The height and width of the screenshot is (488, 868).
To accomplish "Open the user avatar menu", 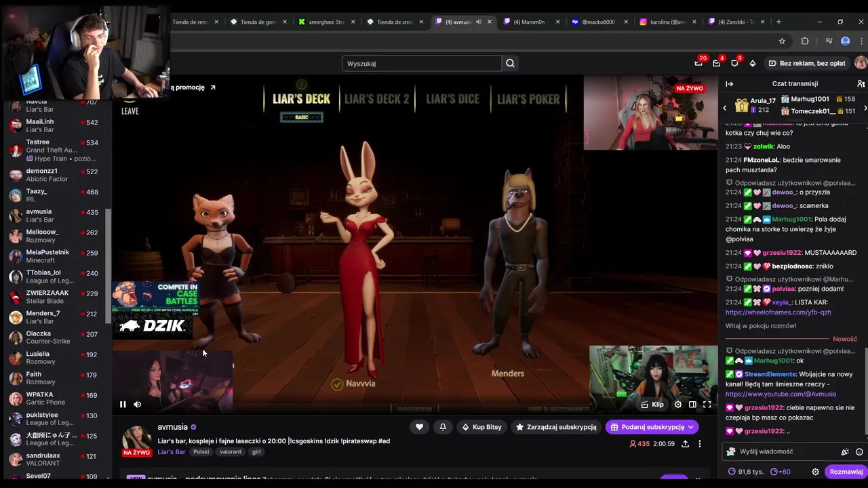I will (x=861, y=63).
